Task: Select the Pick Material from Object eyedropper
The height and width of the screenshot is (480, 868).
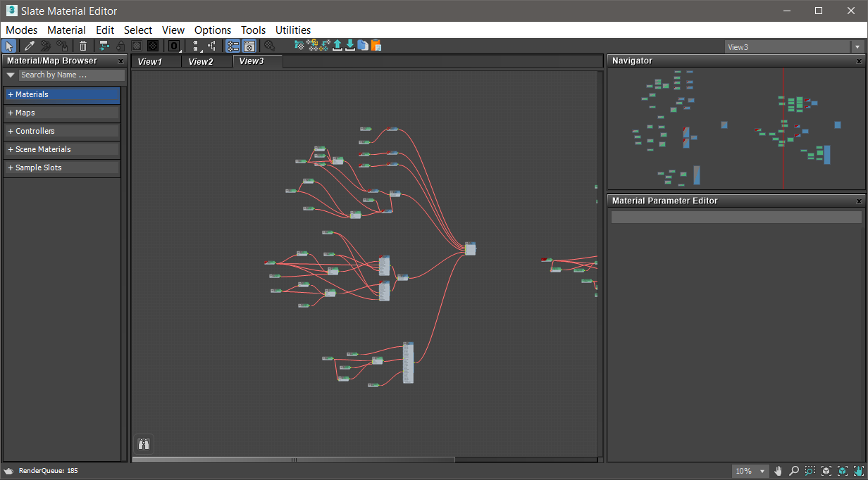Action: pyautogui.click(x=29, y=46)
